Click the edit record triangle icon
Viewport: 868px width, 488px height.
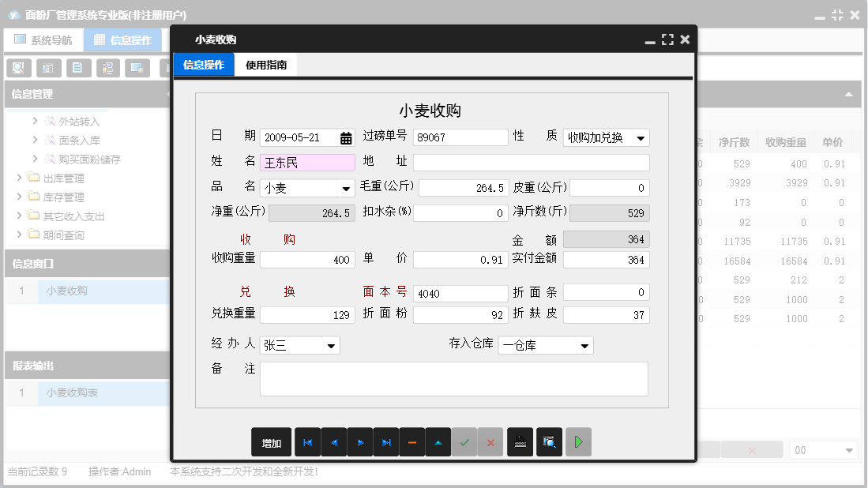coord(438,442)
